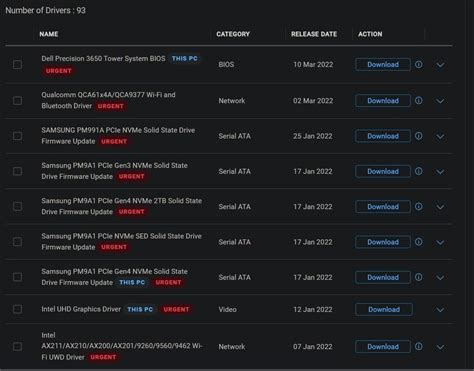The width and height of the screenshot is (474, 371).
Task: Expand Intel AX211 Wi-Fi UWD driver details
Action: pos(440,347)
